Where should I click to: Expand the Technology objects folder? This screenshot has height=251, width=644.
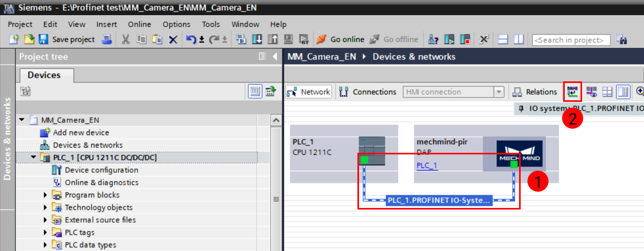[x=45, y=207]
